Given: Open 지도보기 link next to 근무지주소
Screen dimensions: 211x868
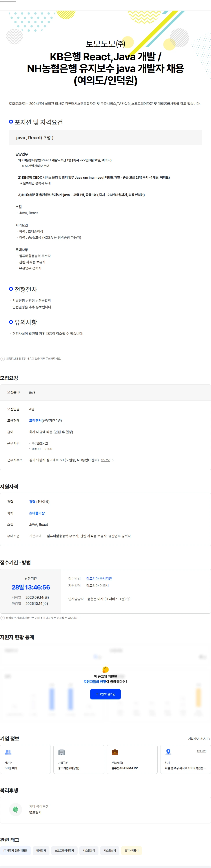Looking at the screenshot, I should pyautogui.click(x=105, y=460).
